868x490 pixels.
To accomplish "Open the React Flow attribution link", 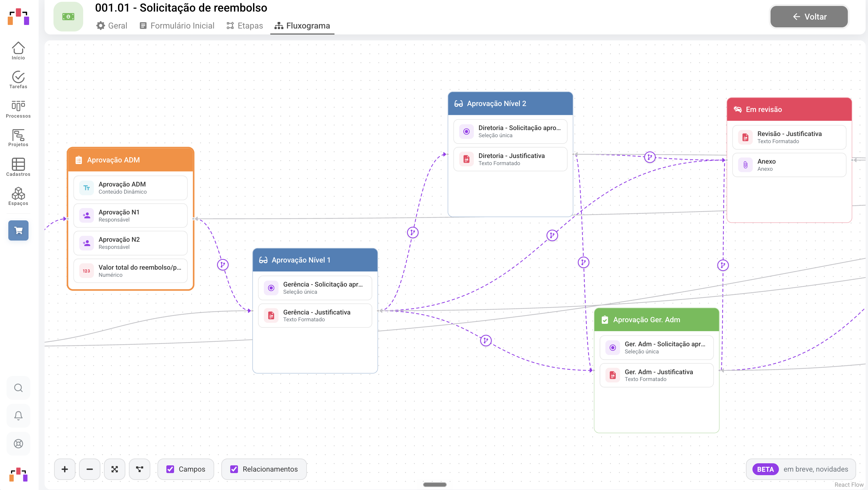I will 849,485.
